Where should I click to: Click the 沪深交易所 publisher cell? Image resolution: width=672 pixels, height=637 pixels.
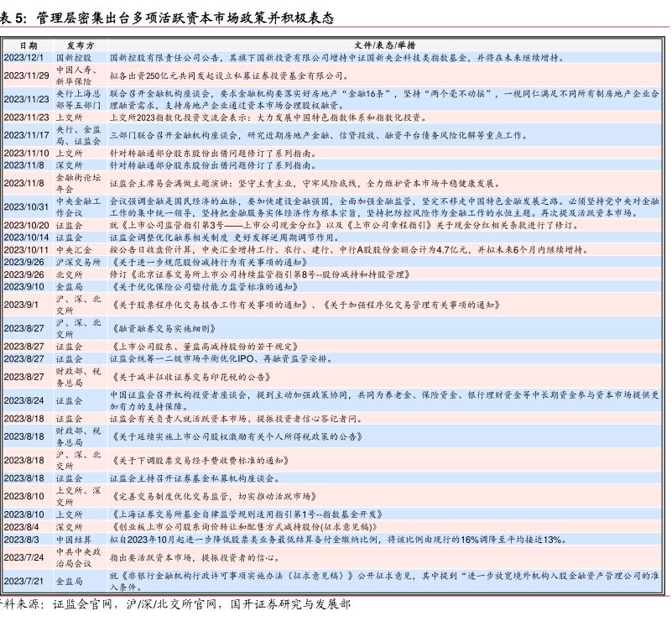77,262
